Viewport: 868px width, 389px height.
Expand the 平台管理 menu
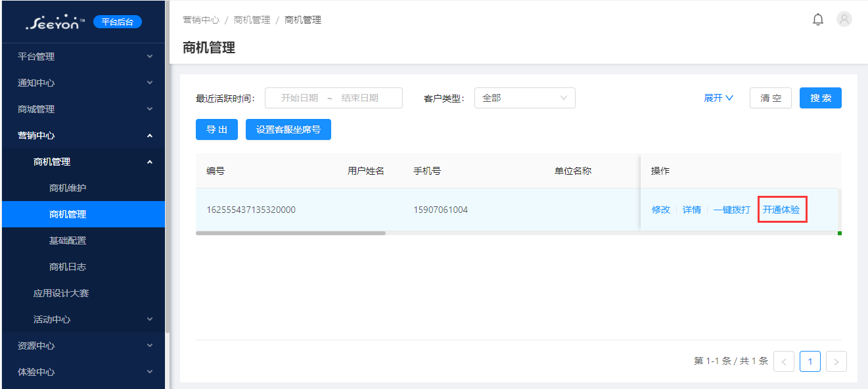point(83,57)
